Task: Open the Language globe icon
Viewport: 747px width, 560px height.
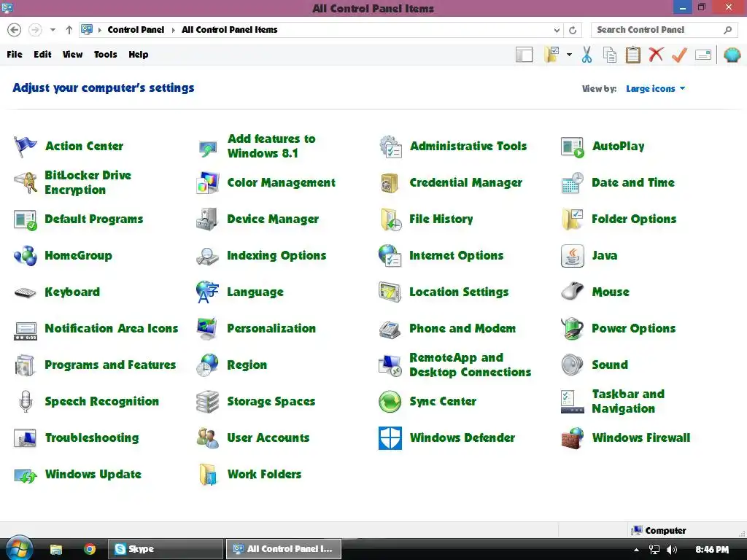Action: (x=208, y=292)
